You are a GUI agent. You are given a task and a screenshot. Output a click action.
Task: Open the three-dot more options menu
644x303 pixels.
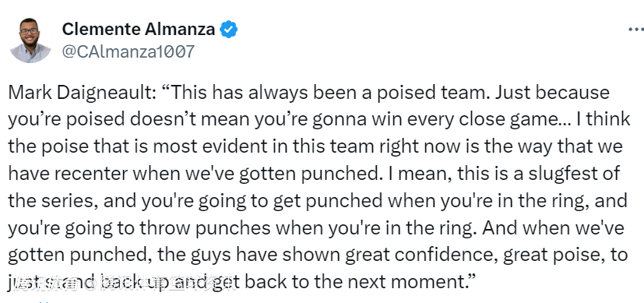pos(636,29)
